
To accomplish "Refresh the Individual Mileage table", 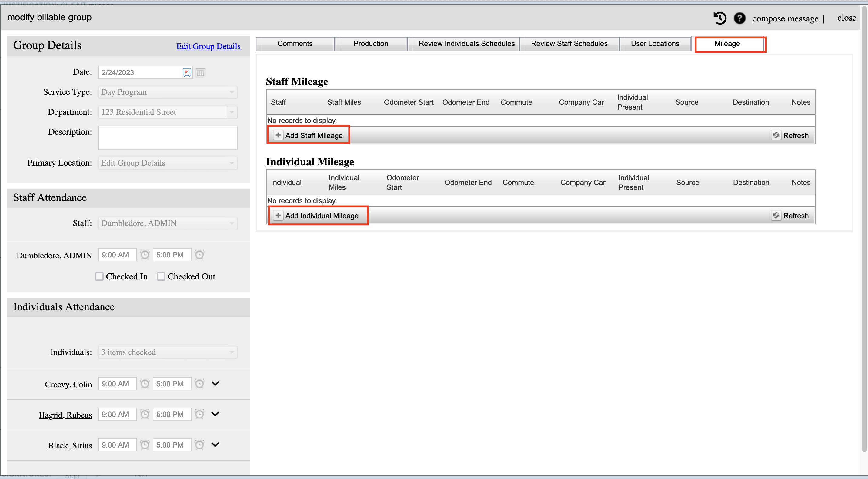I will (x=790, y=216).
